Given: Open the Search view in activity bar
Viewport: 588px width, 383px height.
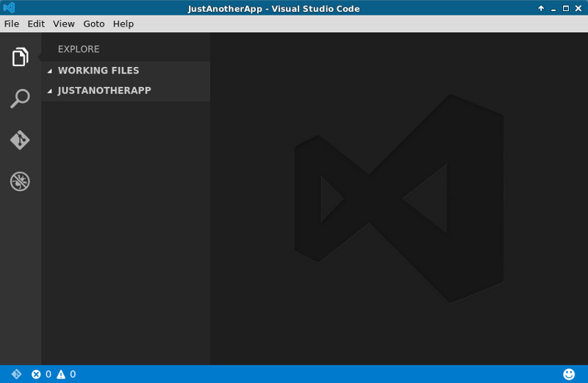Looking at the screenshot, I should (20, 99).
